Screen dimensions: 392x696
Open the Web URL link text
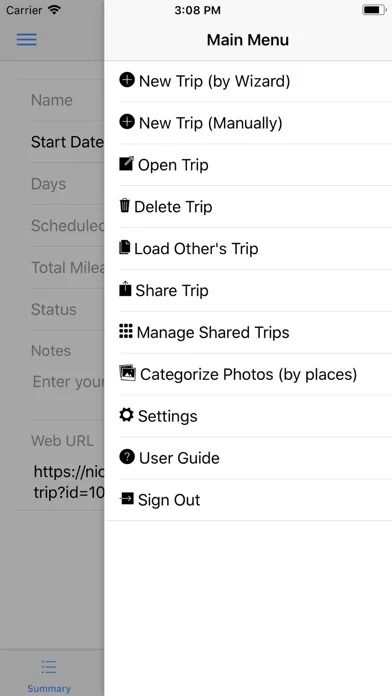[x=69, y=482]
